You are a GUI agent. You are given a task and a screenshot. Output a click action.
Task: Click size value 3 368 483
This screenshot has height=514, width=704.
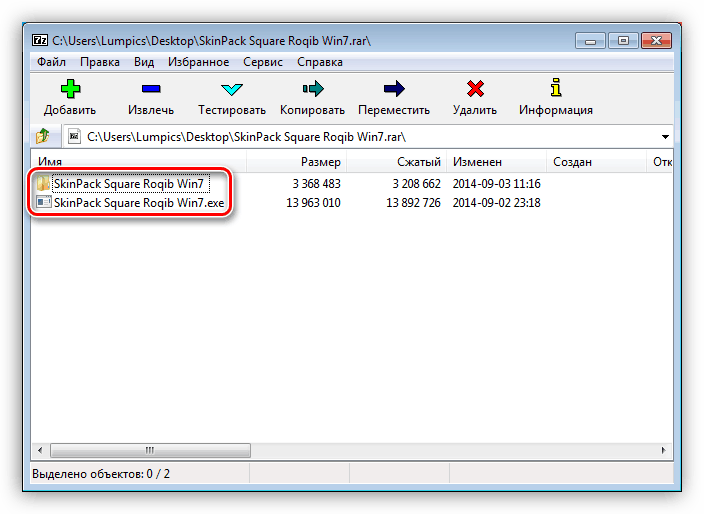316,184
